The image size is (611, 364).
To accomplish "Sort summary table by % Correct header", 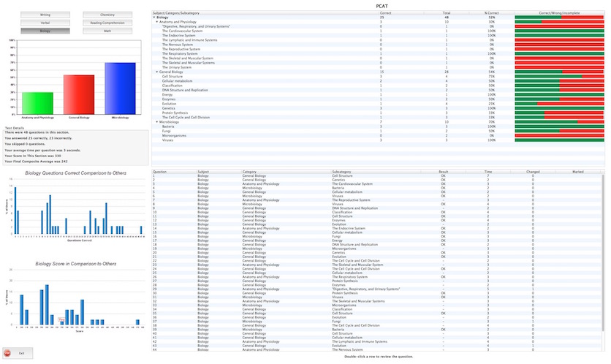I will pyautogui.click(x=492, y=13).
